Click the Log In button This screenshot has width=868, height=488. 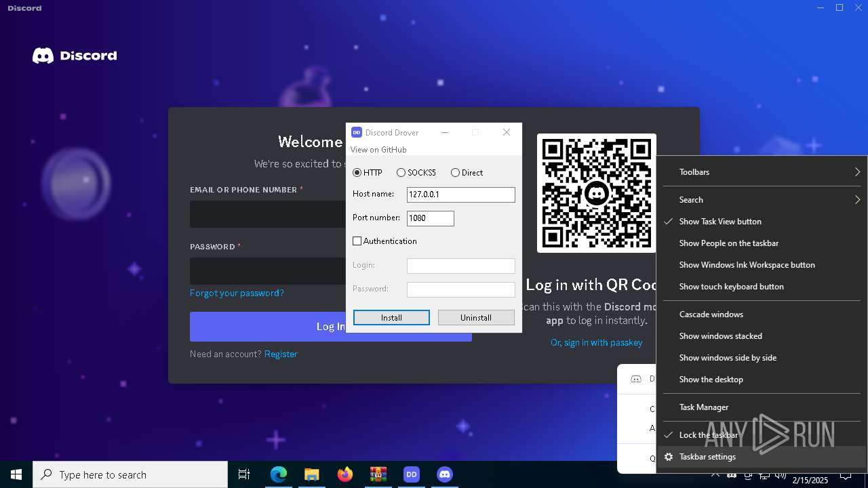(x=268, y=326)
